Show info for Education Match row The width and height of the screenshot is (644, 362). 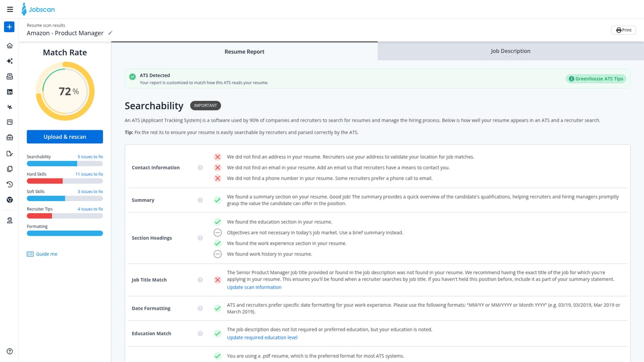200,333
